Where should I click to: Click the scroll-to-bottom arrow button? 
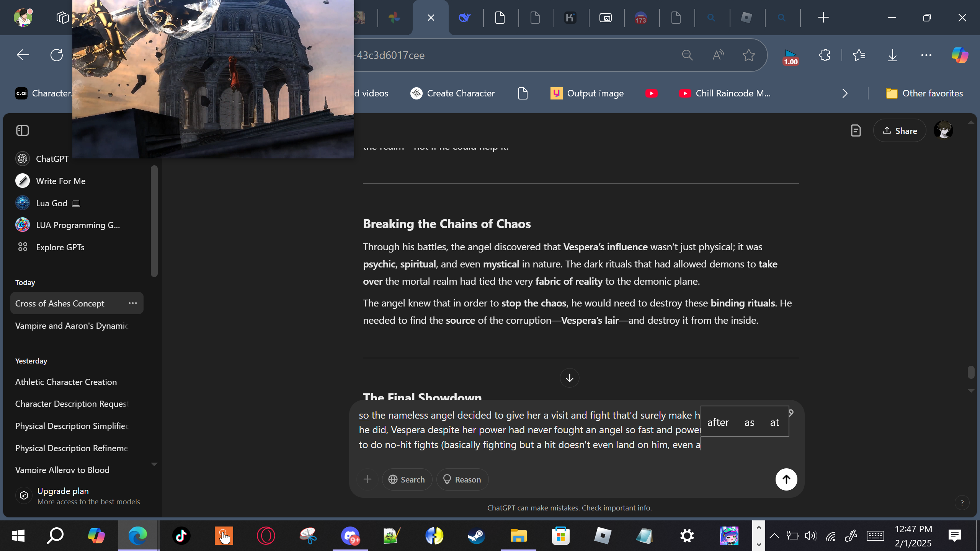(569, 378)
